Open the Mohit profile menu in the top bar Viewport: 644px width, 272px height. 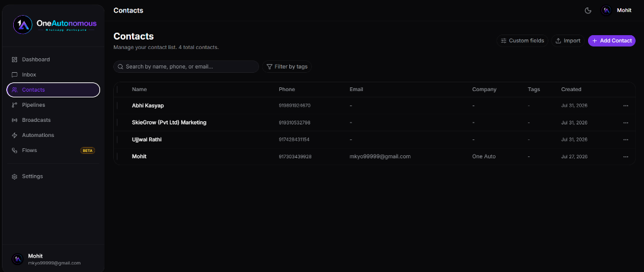pyautogui.click(x=616, y=11)
